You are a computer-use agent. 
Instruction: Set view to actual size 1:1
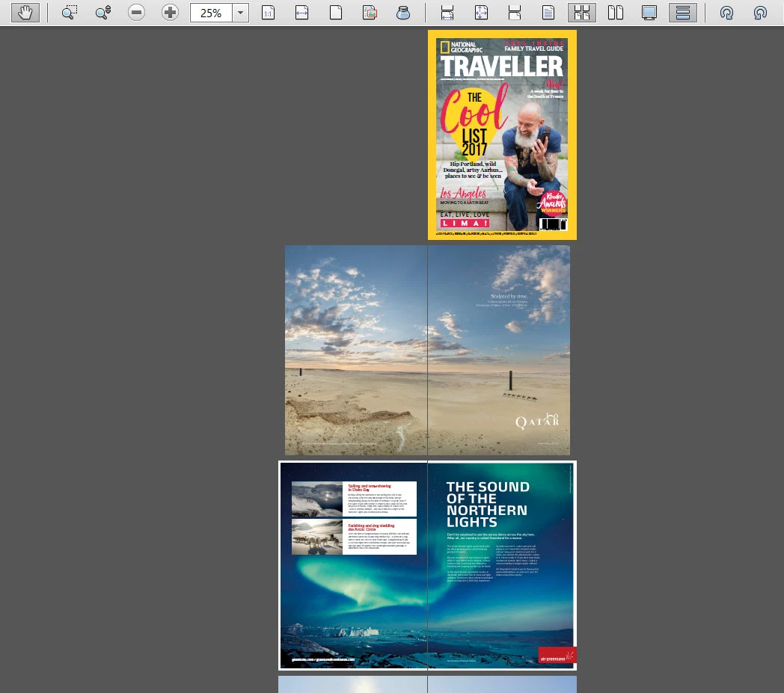coord(269,13)
